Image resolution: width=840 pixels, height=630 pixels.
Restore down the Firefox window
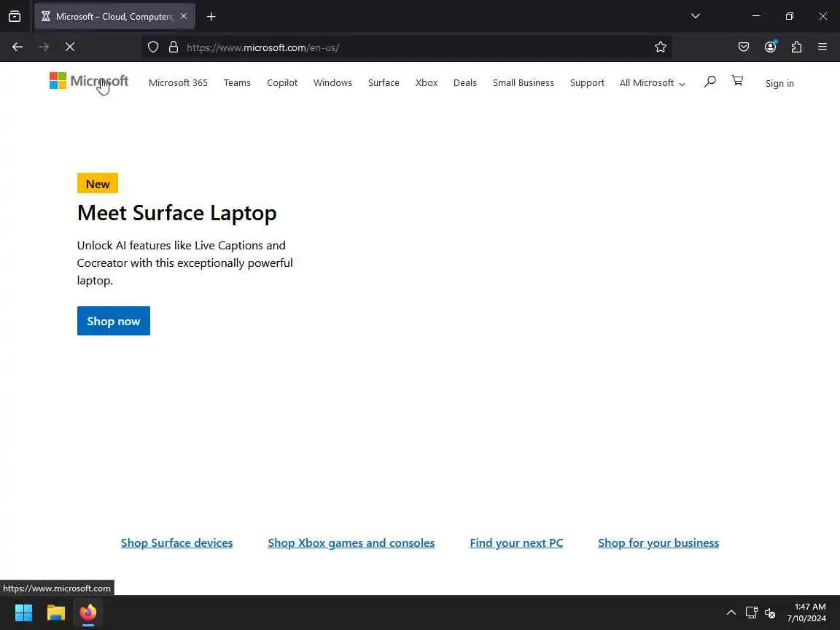(789, 16)
